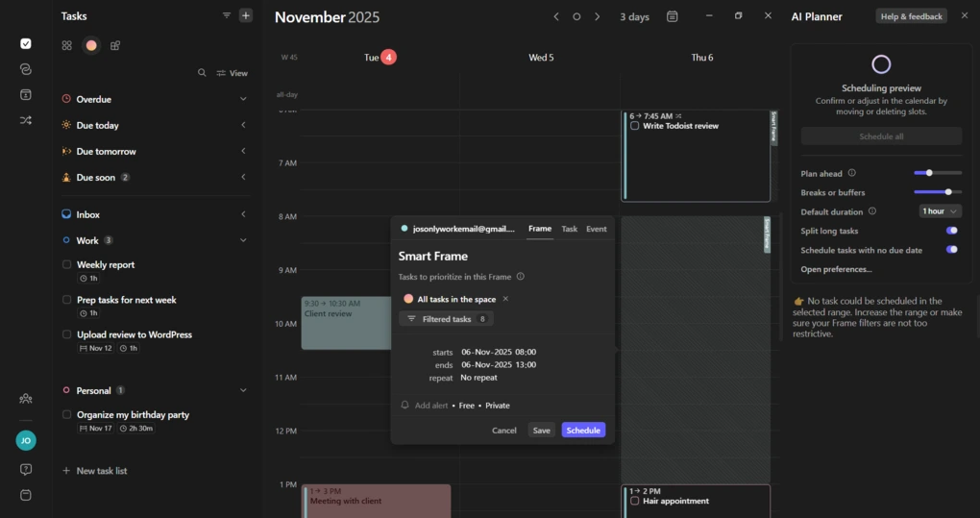The image size is (980, 518).
Task: Click the Default duration info icon
Action: pos(872,211)
